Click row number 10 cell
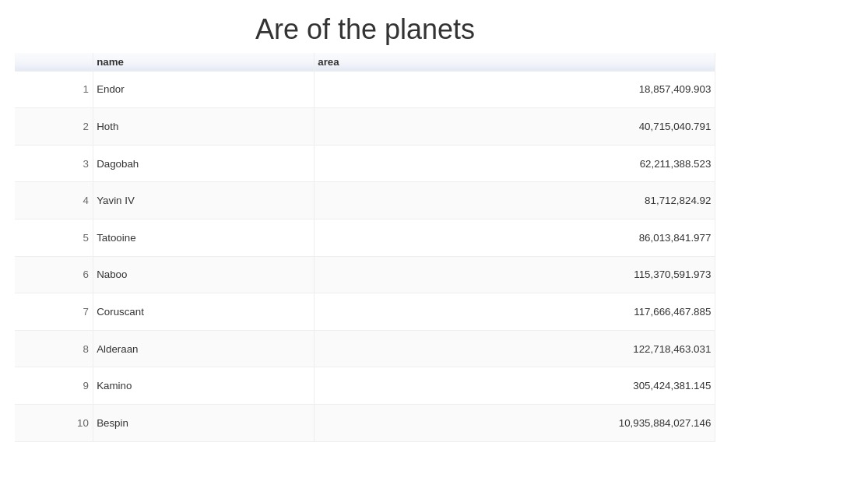 54,423
